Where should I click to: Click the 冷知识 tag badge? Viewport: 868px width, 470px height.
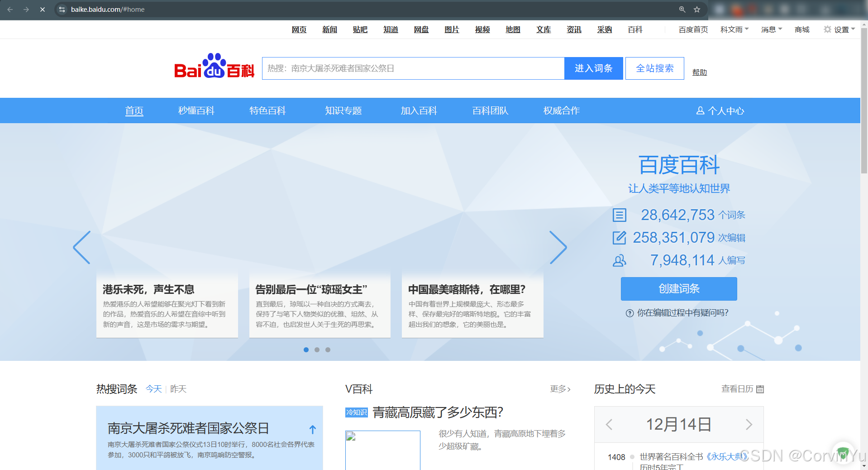click(x=357, y=412)
